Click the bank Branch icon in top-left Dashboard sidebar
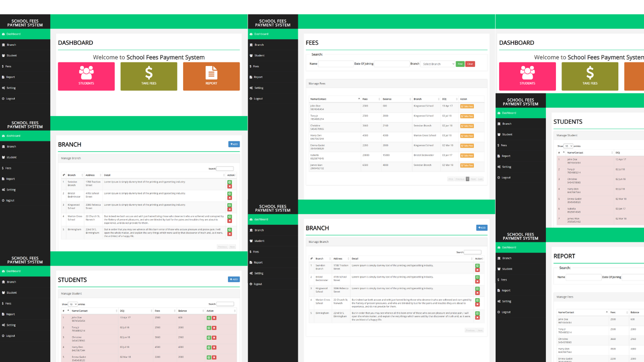This screenshot has height=362, width=644. 4,45
